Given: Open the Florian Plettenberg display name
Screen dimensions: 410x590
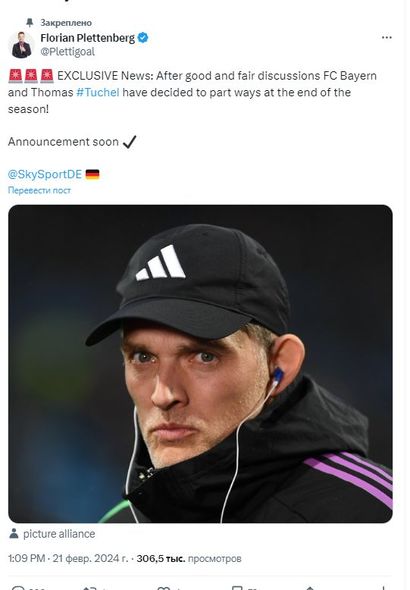Looking at the screenshot, I should click(87, 38).
